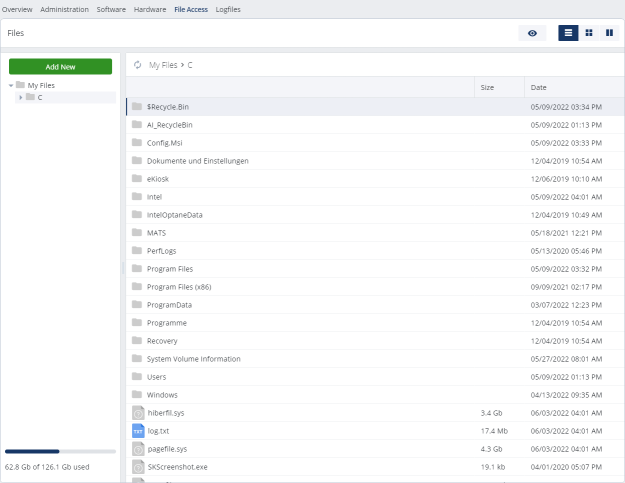Screen dimensions: 625x483
Task: Click the Windows folder icon
Action: coord(137,395)
